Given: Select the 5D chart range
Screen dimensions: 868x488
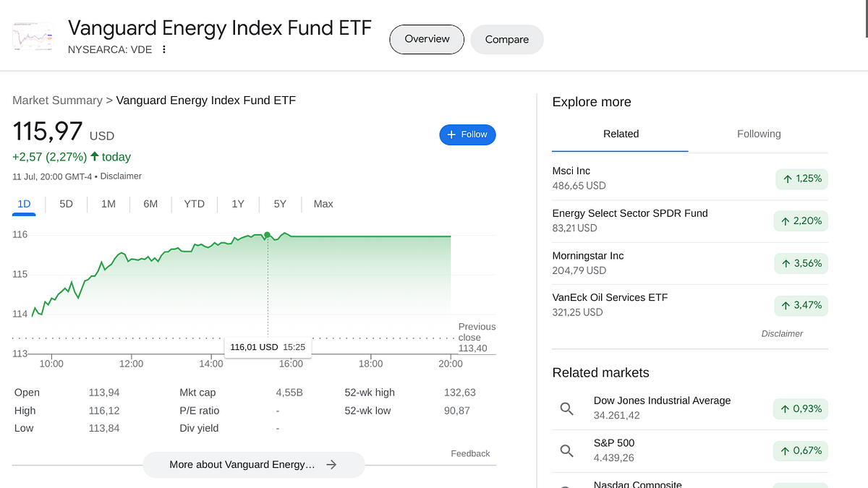Looking at the screenshot, I should [x=66, y=204].
